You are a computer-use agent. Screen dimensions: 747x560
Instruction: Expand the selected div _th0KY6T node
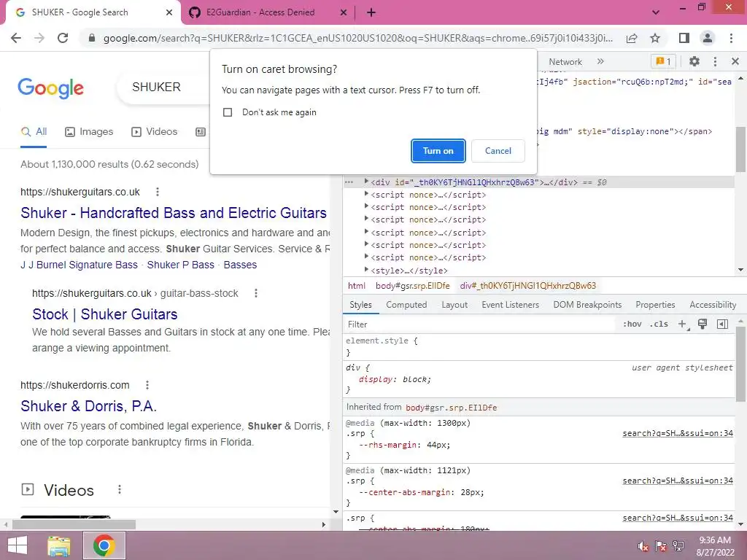pyautogui.click(x=366, y=182)
